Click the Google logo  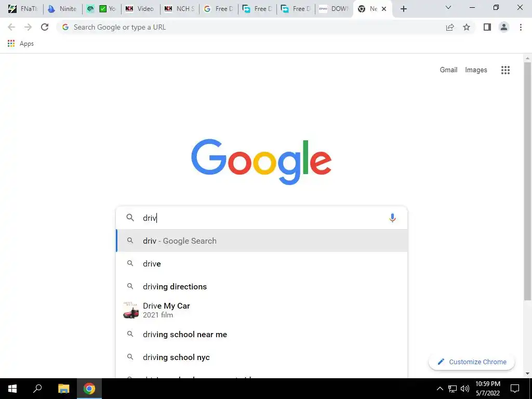(261, 162)
